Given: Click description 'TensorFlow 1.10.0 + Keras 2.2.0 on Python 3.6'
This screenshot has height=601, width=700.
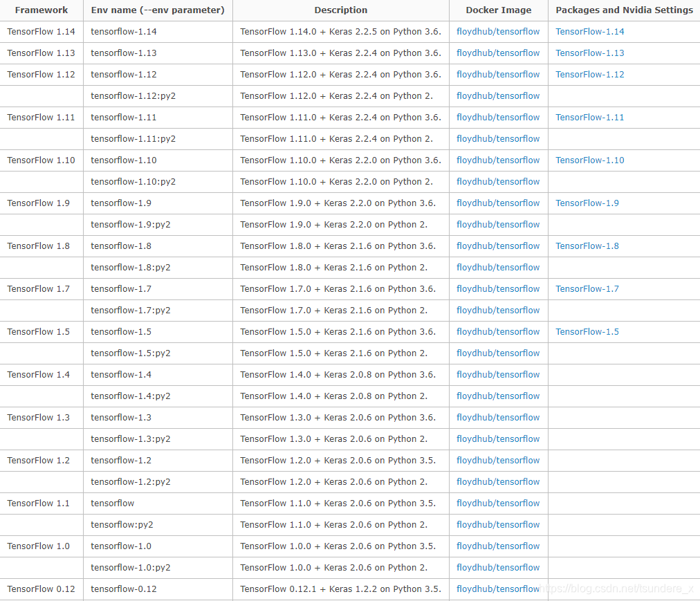Looking at the screenshot, I should tap(340, 160).
